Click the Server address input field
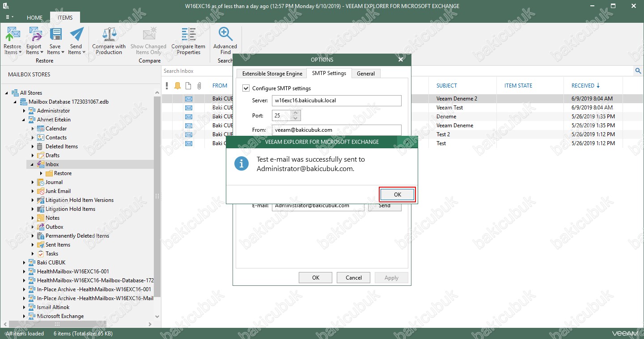The width and height of the screenshot is (644, 339). [336, 101]
